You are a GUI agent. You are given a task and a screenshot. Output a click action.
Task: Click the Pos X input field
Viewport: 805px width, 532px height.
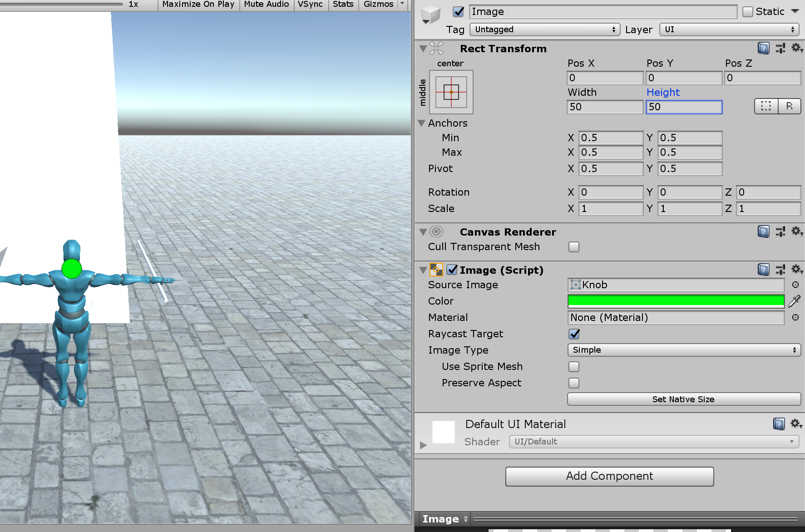tap(605, 78)
